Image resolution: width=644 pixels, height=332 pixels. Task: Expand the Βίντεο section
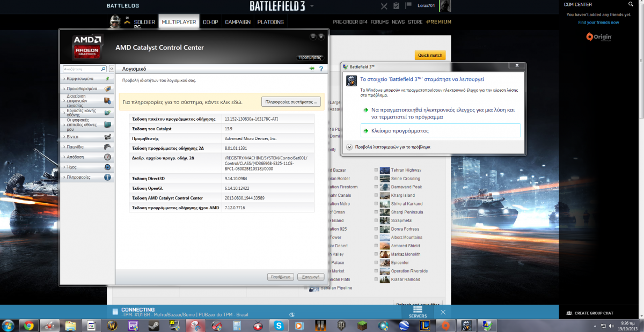point(65,137)
